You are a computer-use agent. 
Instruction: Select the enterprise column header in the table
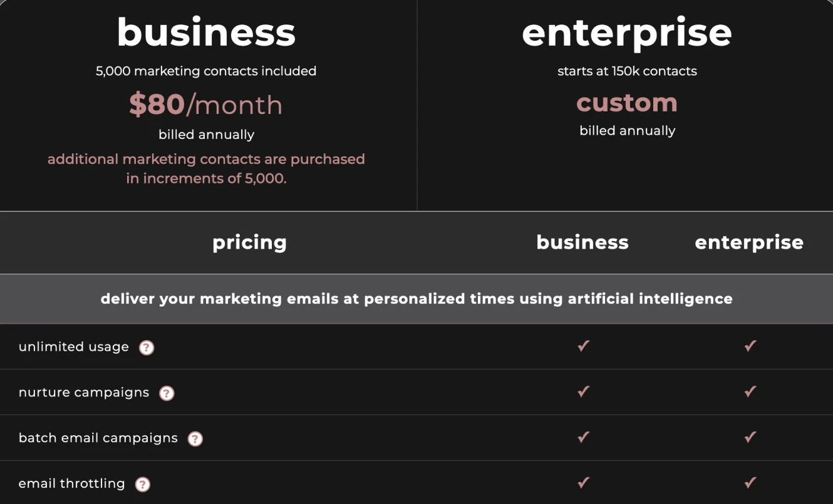pos(749,243)
